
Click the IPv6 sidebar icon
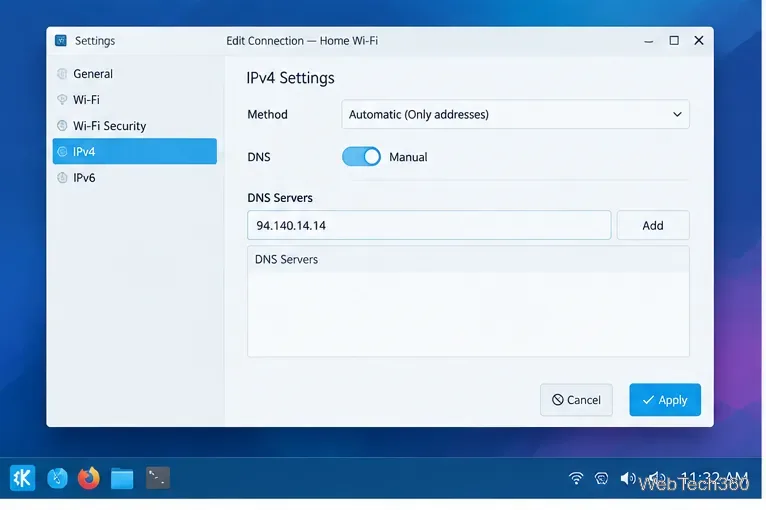click(x=62, y=177)
